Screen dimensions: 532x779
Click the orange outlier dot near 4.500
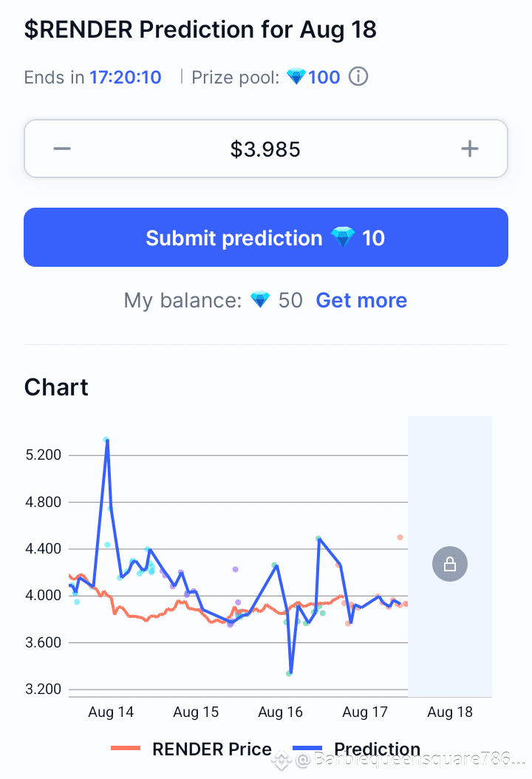click(x=400, y=537)
